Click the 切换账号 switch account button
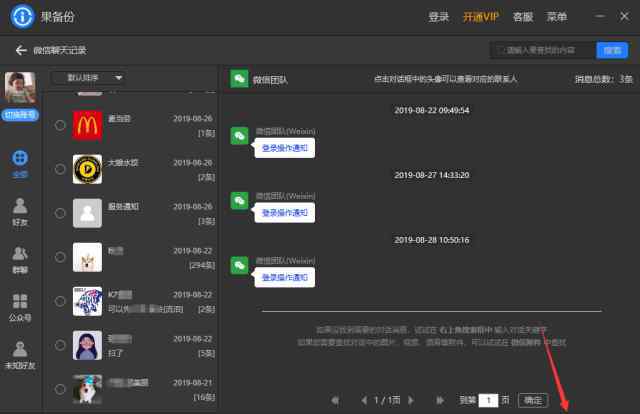Screen dimensions: 640x414 (x=20, y=115)
